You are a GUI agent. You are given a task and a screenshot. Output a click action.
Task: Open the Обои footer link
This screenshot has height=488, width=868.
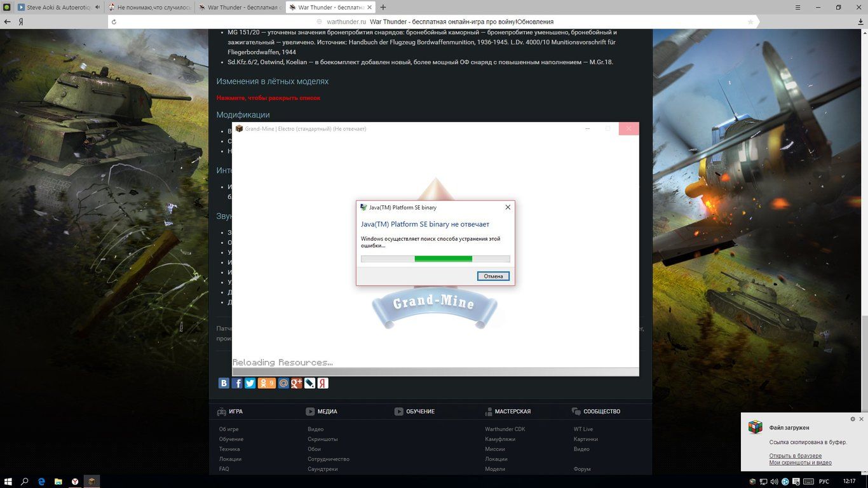pos(314,449)
